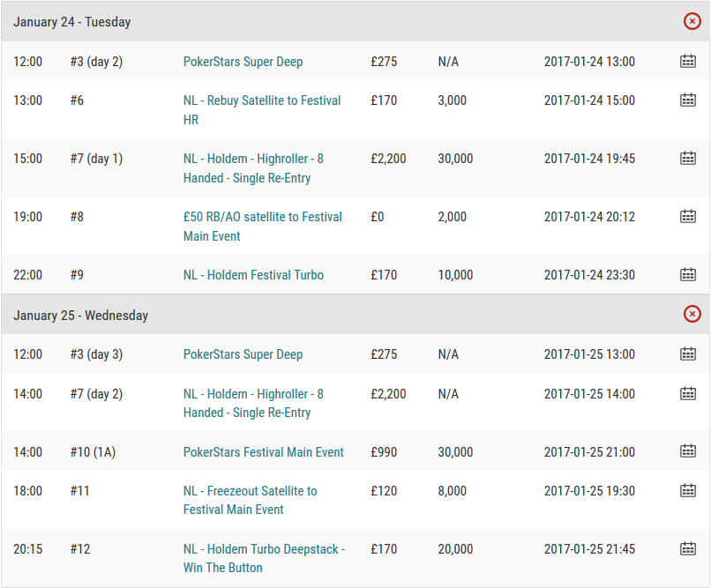Open PokerStars Festival Main Event link
The image size is (711, 588).
pyautogui.click(x=264, y=451)
